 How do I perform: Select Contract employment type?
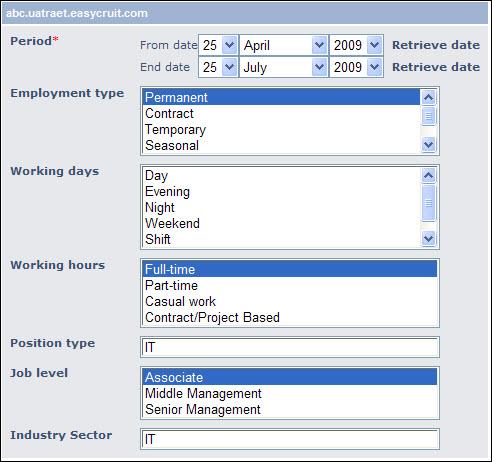281,113
